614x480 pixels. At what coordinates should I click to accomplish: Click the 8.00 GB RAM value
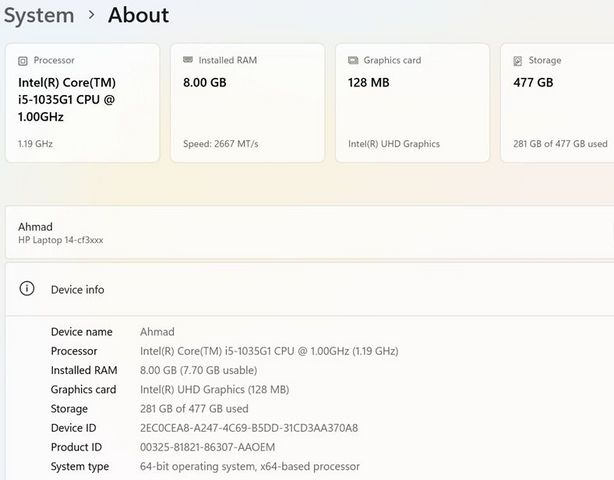(205, 83)
